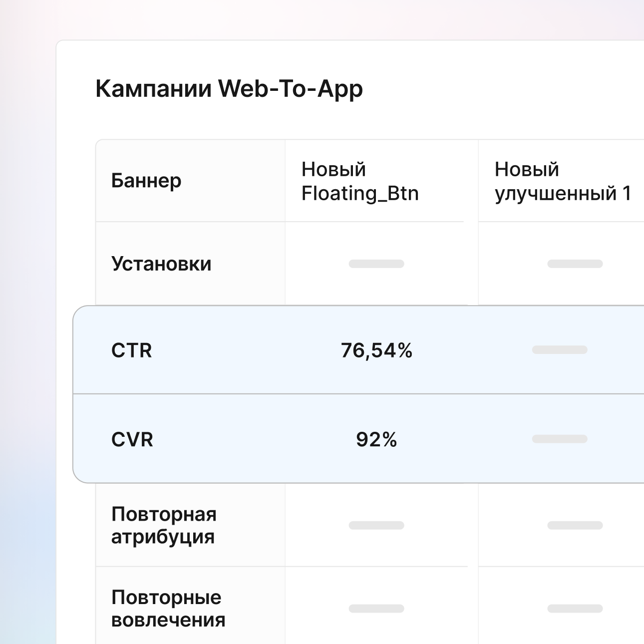The image size is (644, 644).
Task: Click Повторные вовлечения placeholder under улучшенный 1
Action: 575,609
